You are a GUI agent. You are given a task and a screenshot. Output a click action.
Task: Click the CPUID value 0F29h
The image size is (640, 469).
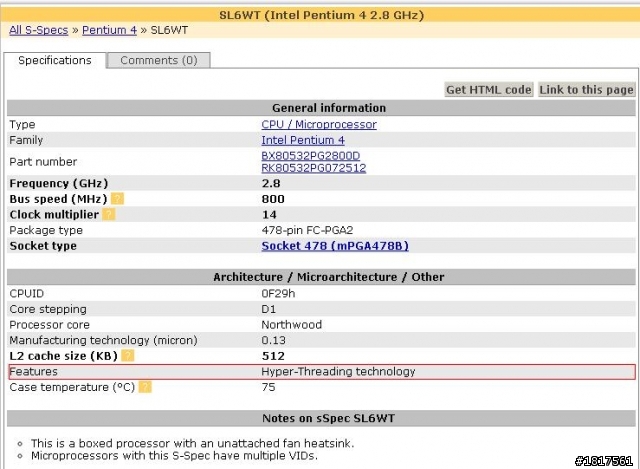[x=278, y=293]
